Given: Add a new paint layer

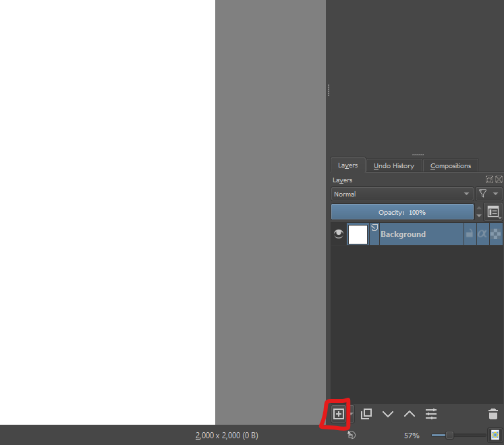Looking at the screenshot, I should click(x=338, y=414).
